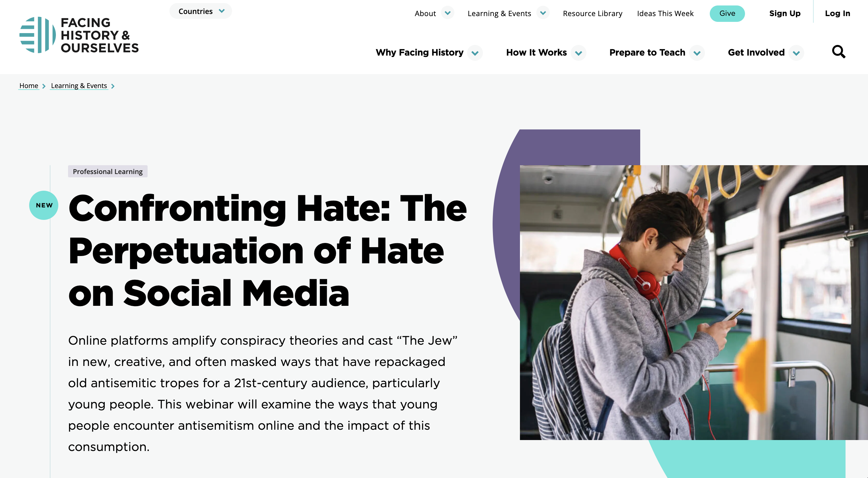This screenshot has height=478, width=868.
Task: Click the webinar description paragraph
Action: click(x=263, y=394)
